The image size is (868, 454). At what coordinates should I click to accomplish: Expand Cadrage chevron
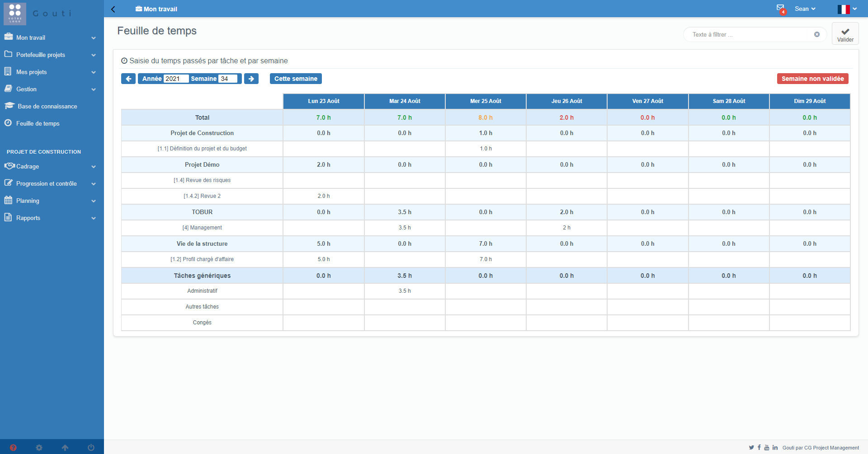click(94, 167)
